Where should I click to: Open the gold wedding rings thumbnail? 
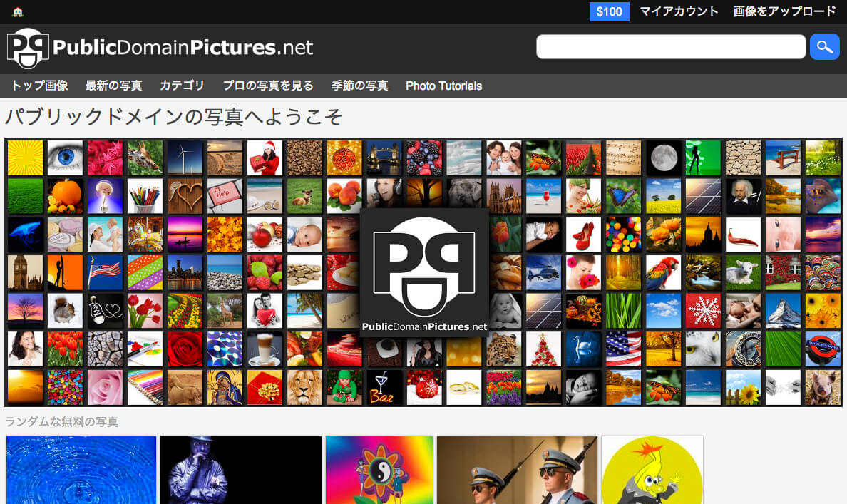[464, 388]
